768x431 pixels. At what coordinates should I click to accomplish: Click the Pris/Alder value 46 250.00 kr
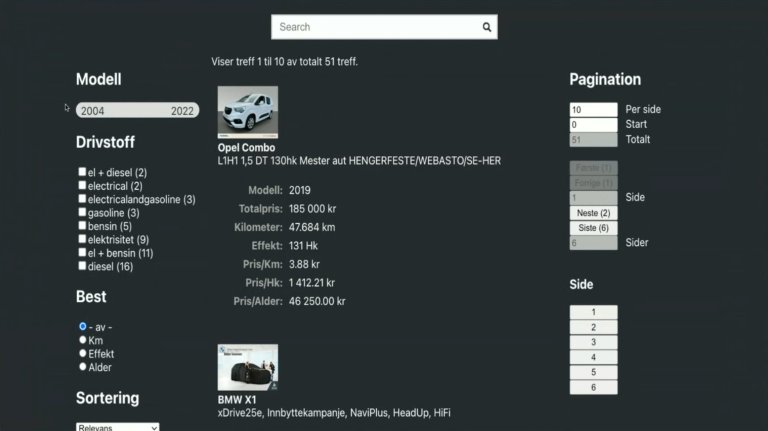[x=317, y=301]
